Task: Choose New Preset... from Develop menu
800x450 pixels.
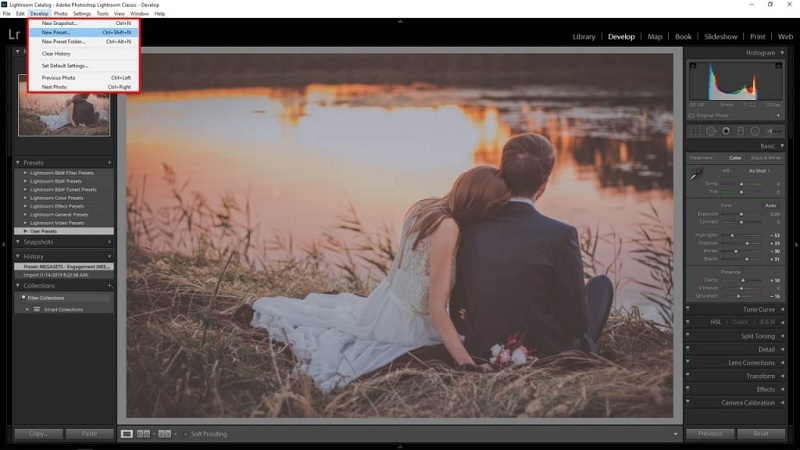Action: point(83,32)
